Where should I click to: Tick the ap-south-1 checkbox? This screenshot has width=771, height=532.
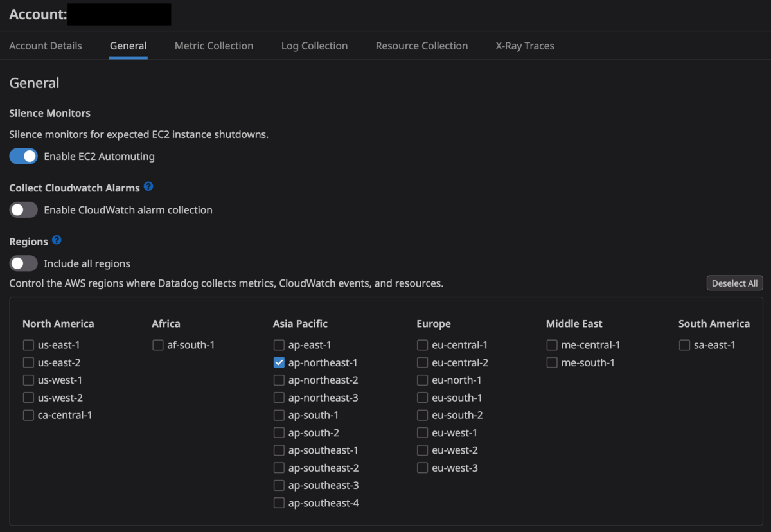pyautogui.click(x=279, y=415)
